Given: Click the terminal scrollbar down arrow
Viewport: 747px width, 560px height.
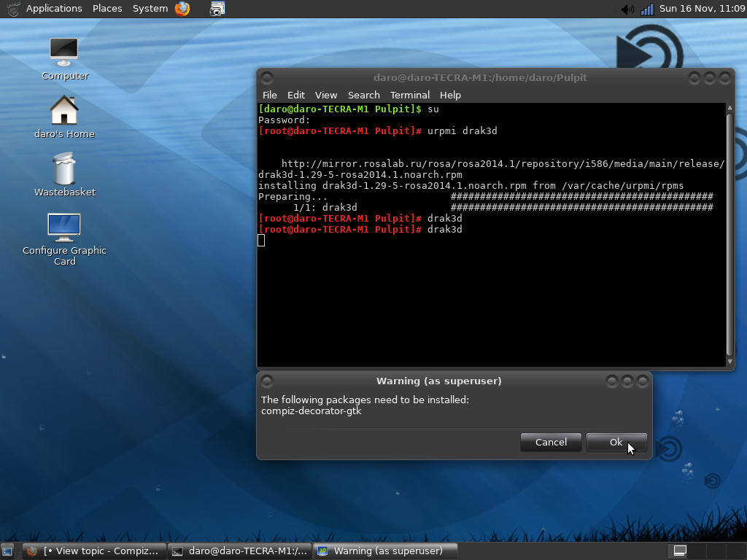Looking at the screenshot, I should point(730,361).
